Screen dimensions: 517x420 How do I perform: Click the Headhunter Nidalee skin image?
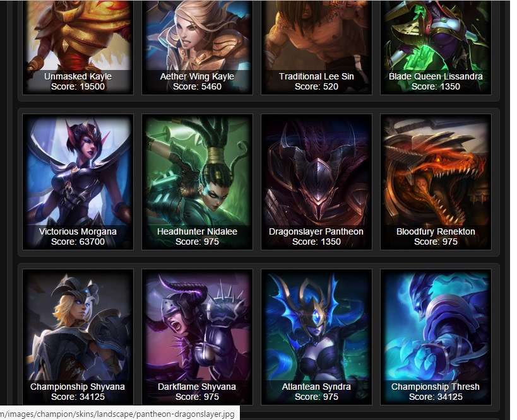pos(197,182)
